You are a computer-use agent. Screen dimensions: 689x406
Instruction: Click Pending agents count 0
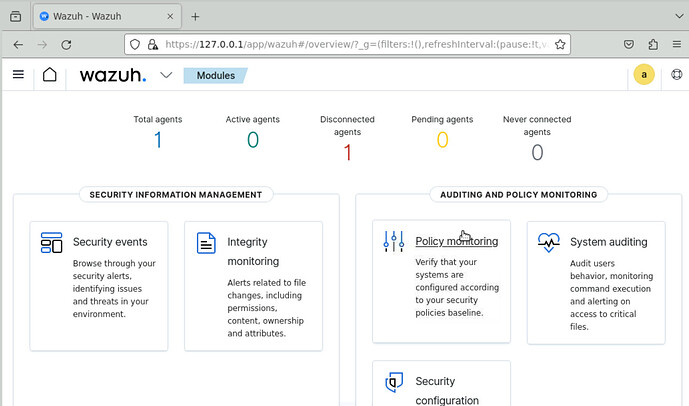tap(442, 140)
